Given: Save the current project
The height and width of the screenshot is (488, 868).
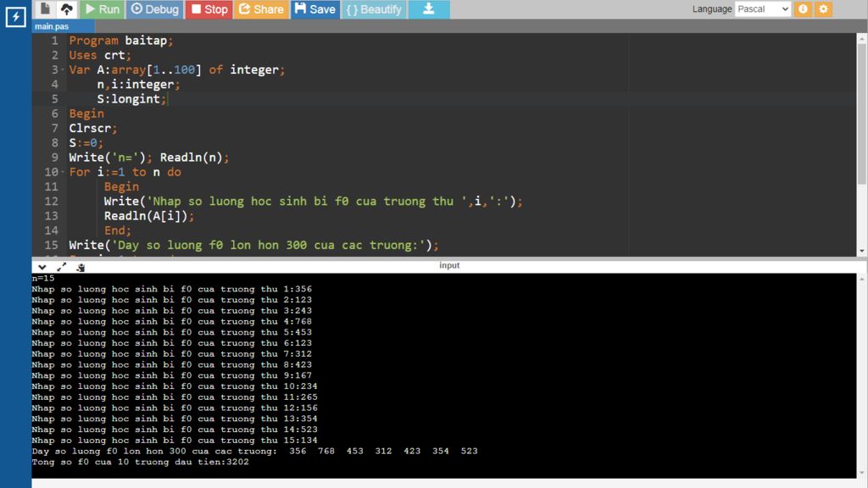Looking at the screenshot, I should coord(315,8).
